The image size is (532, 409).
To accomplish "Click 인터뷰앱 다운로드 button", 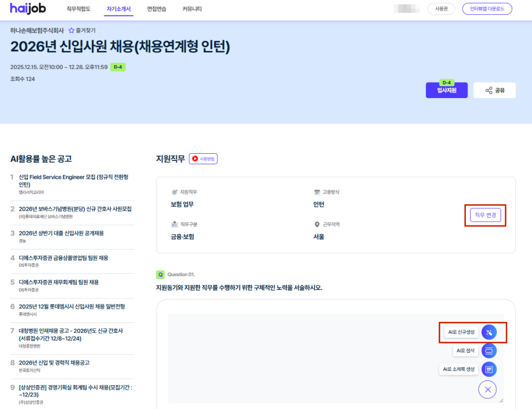I will click(487, 9).
